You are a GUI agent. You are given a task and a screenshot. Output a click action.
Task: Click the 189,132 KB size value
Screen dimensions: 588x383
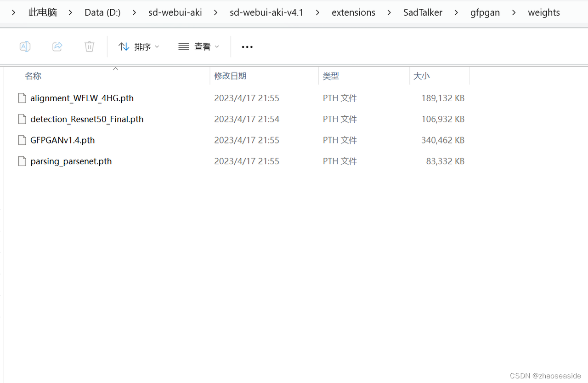pyautogui.click(x=443, y=98)
